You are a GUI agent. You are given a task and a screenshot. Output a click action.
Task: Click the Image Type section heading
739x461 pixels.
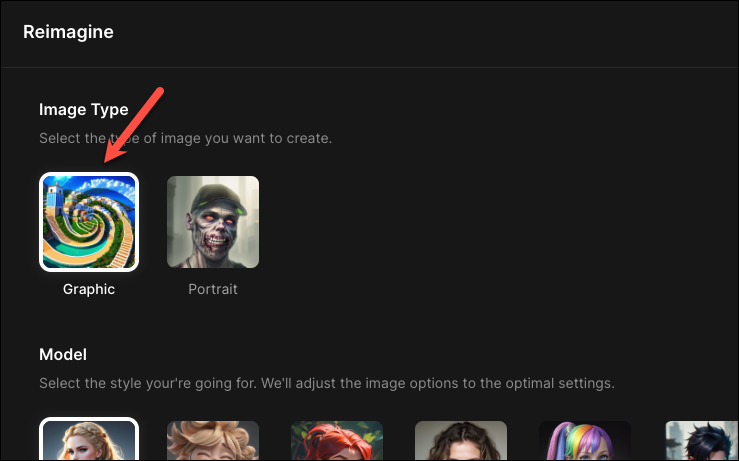84,109
